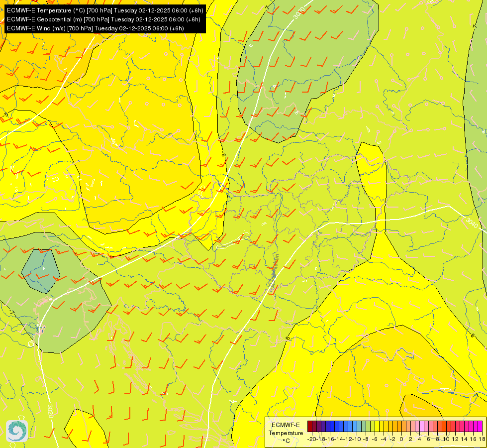Click the 3010 geopotential contour label
Viewport: 487px width, 448px height.
pyautogui.click(x=299, y=13)
